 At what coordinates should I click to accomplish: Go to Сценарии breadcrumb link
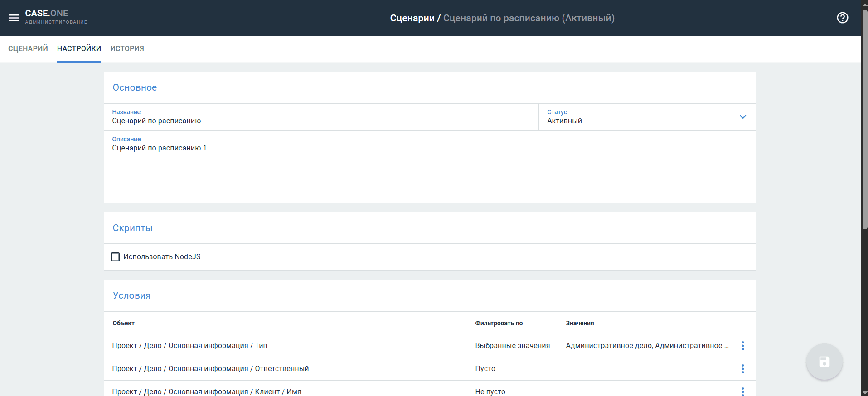tap(412, 18)
